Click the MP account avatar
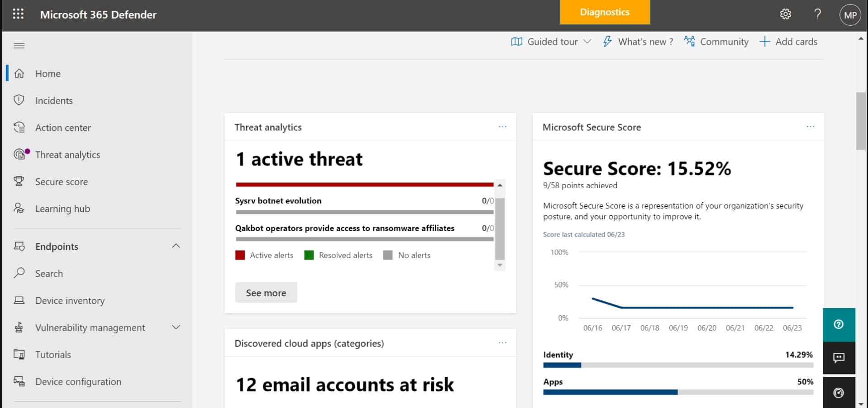The image size is (868, 408). (850, 14)
